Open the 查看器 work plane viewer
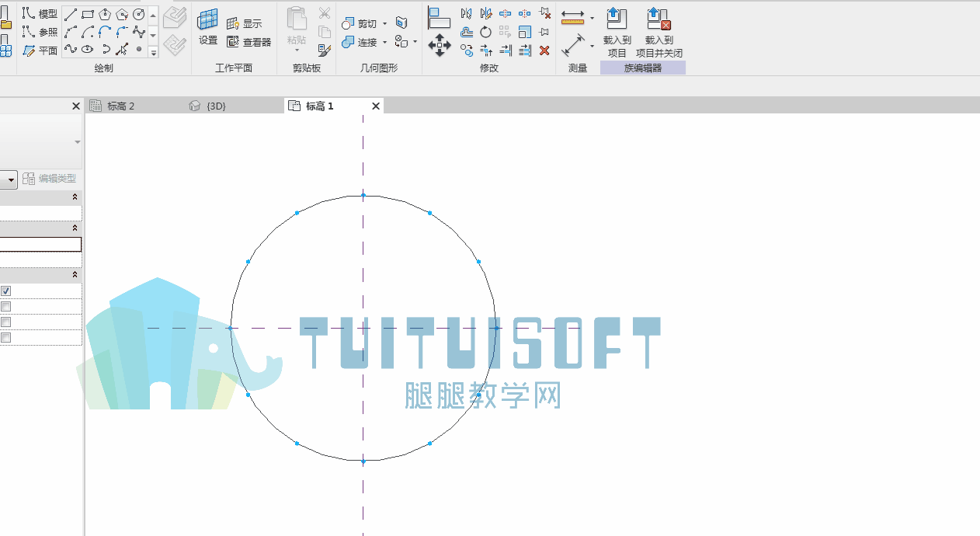This screenshot has height=536, width=980. coord(249,42)
